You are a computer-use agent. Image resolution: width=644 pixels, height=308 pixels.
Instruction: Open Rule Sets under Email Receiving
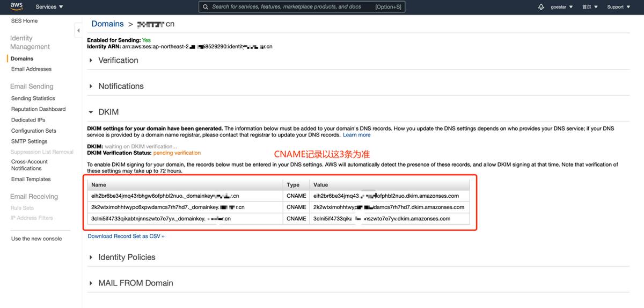coord(22,208)
